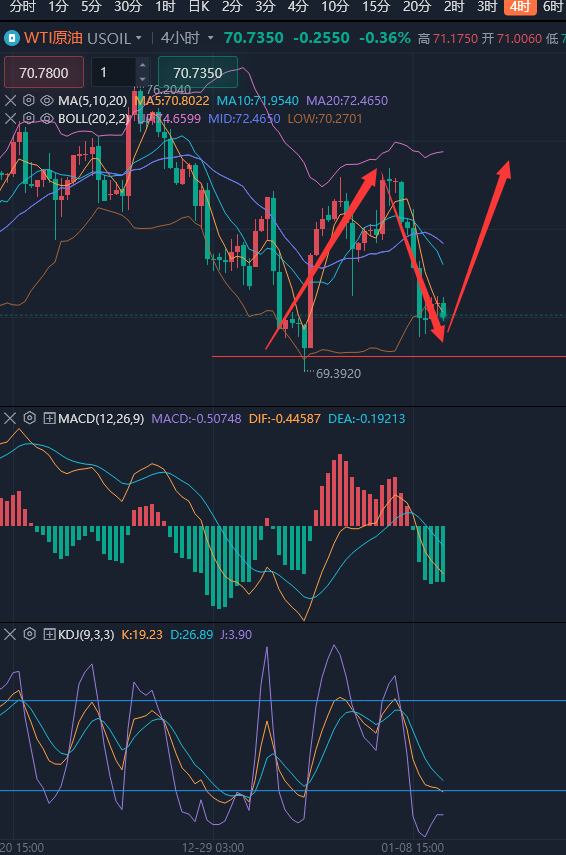Open settings gear for BOLL(20,2,2)

(x=29, y=118)
